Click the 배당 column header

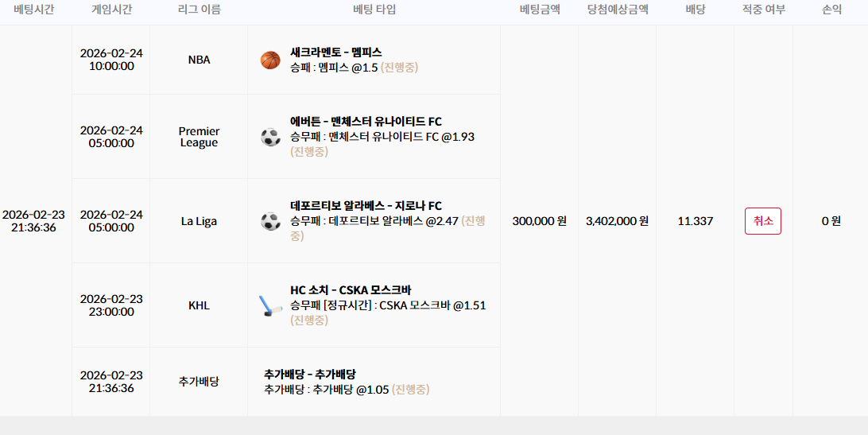(696, 10)
